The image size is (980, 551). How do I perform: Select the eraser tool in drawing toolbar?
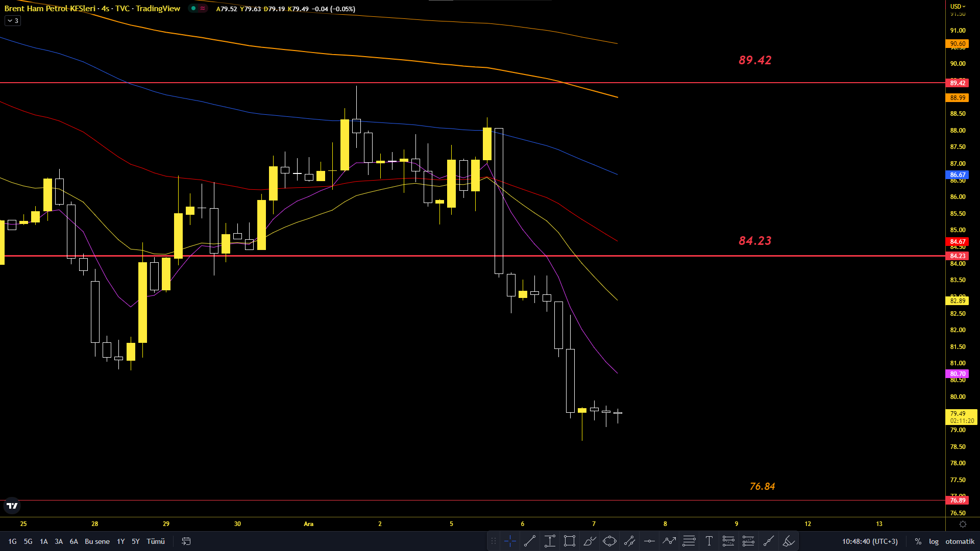pyautogui.click(x=789, y=541)
